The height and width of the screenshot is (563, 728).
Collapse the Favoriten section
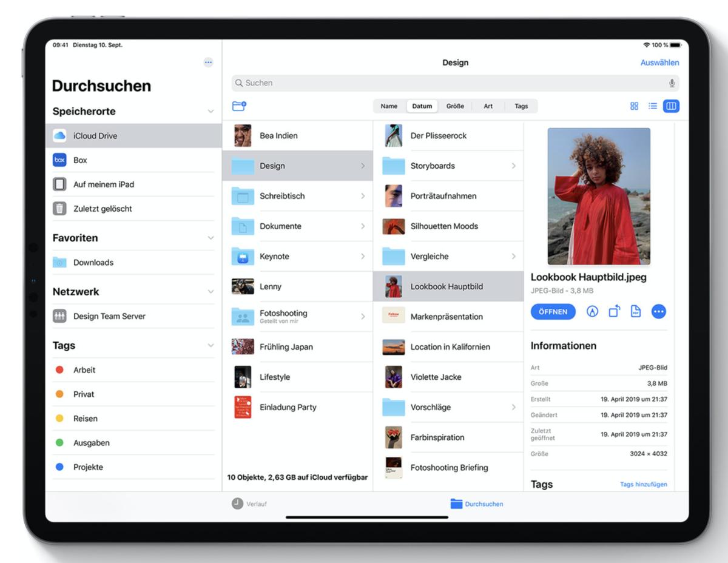(211, 238)
